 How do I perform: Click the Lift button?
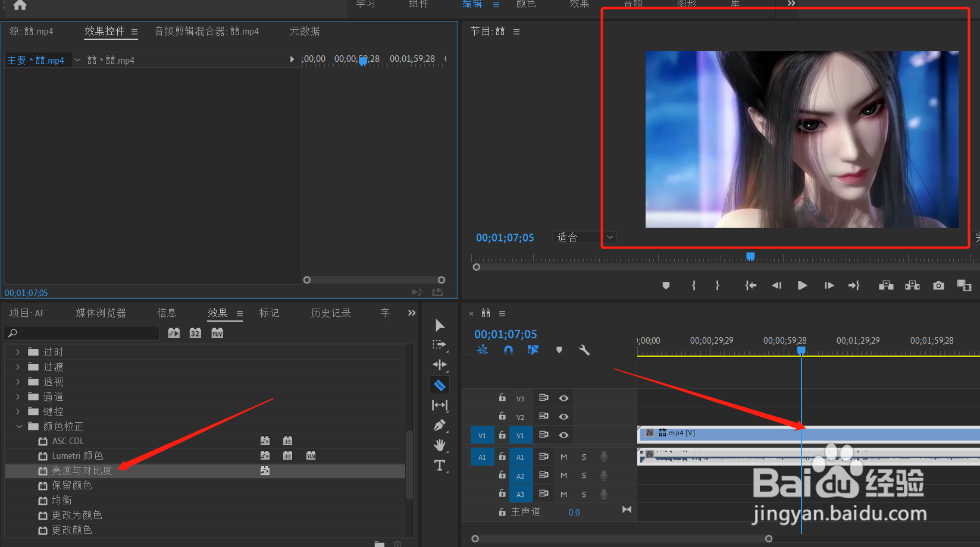(886, 286)
